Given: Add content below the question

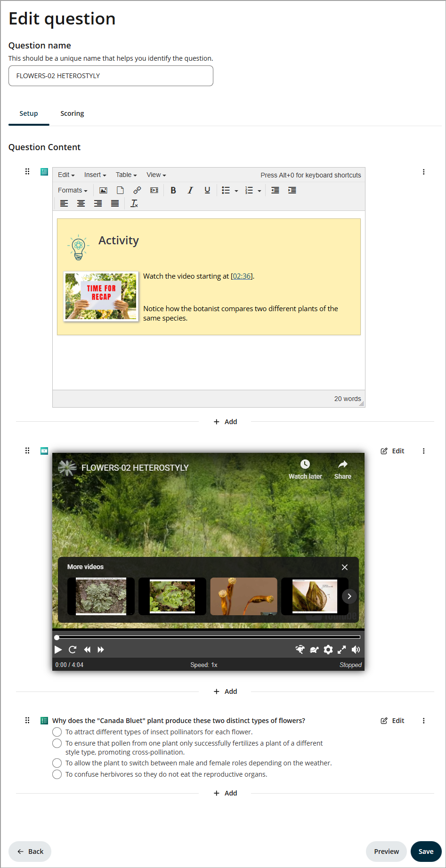Looking at the screenshot, I should pyautogui.click(x=225, y=793).
